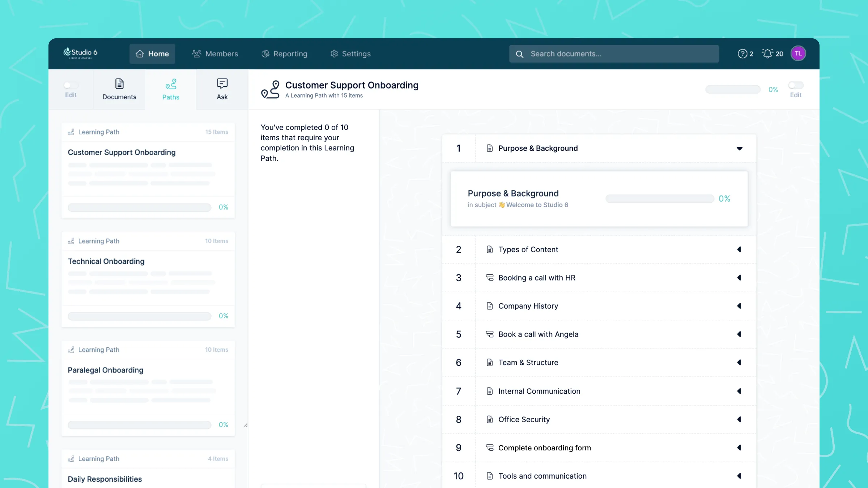Open Documents using the document icon
The height and width of the screenshot is (488, 868).
pos(119,84)
